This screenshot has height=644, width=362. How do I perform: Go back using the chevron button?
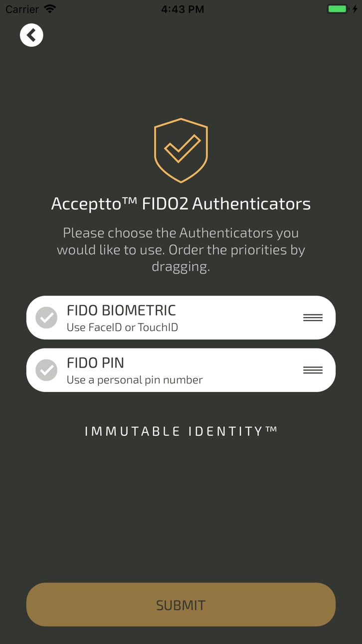[31, 35]
